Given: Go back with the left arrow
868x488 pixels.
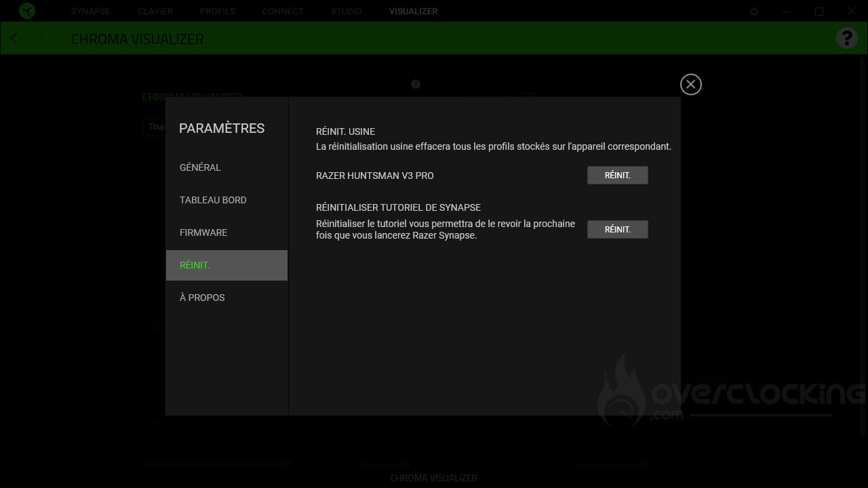Looking at the screenshot, I should pos(14,38).
